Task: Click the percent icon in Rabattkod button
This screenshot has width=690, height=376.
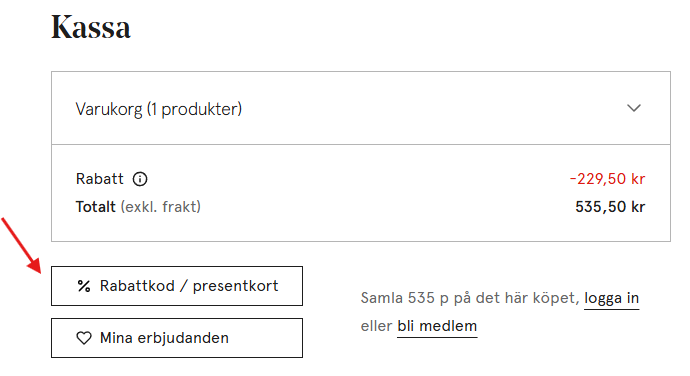Action: (x=84, y=286)
